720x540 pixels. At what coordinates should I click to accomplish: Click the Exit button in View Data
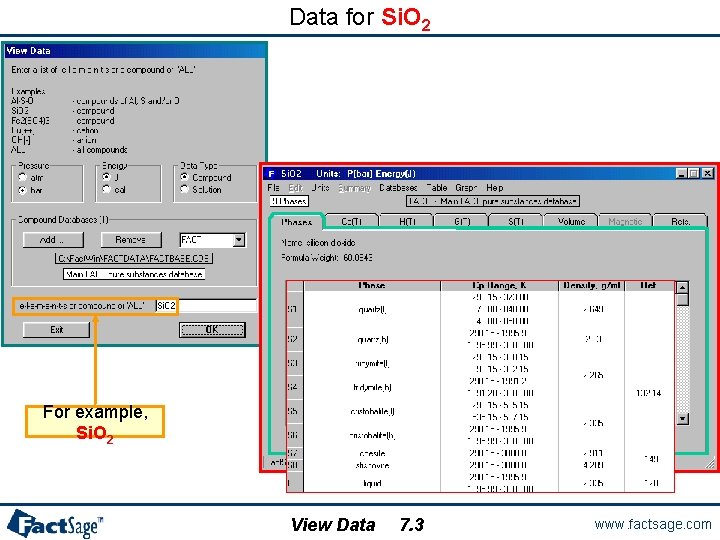point(56,330)
